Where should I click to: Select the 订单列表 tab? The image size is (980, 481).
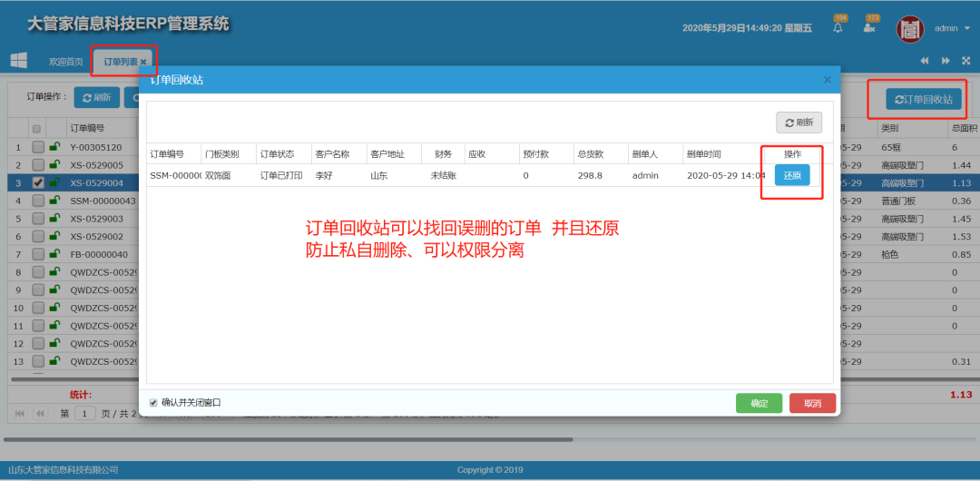click(120, 62)
